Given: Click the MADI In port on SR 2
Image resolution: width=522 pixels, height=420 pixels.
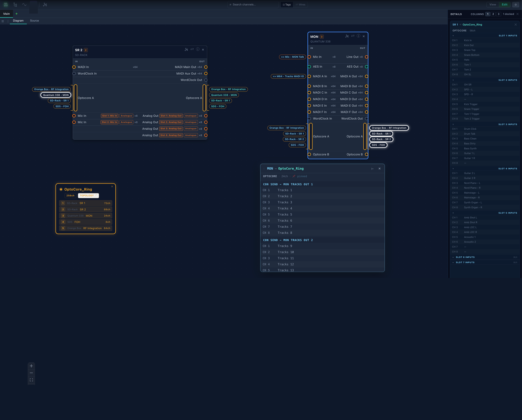Looking at the screenshot, I should (x=74, y=67).
